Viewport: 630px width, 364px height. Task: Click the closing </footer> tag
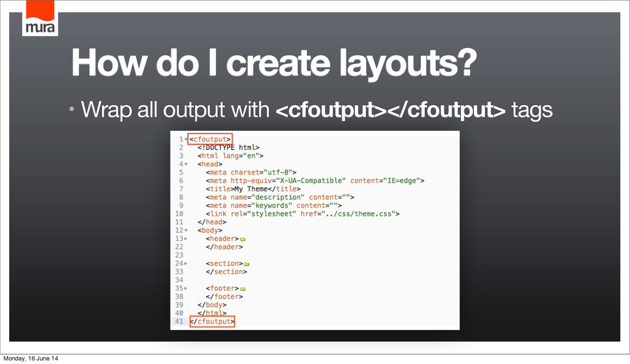[x=224, y=297]
